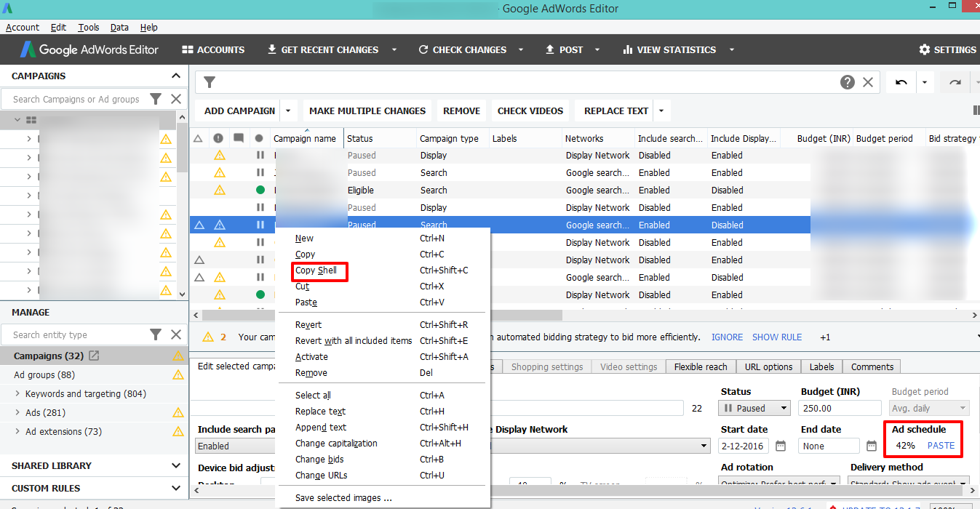Screen dimensions: 980x509
Task: Open the Tools menu
Action: click(89, 28)
